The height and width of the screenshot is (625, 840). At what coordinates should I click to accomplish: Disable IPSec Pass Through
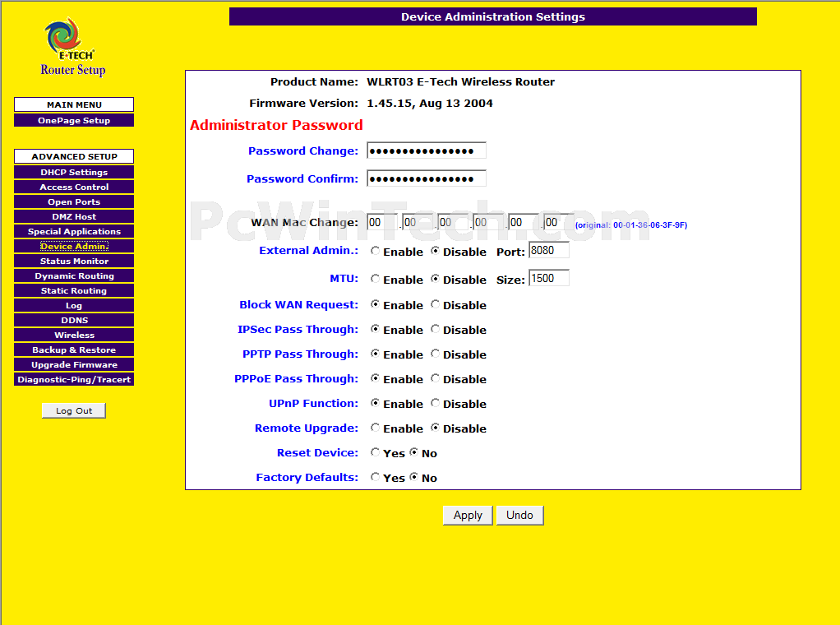[x=435, y=329]
